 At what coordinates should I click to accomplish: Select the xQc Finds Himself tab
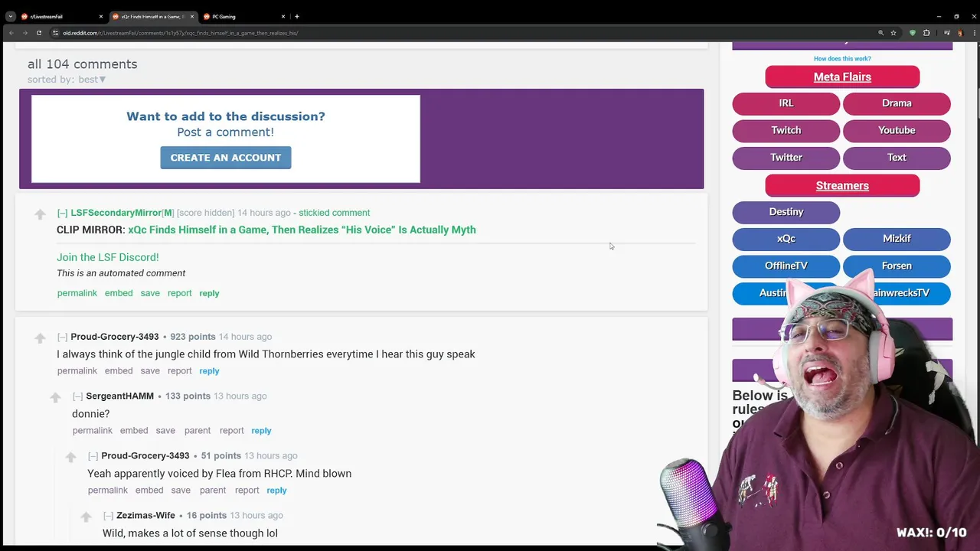[x=152, y=16]
